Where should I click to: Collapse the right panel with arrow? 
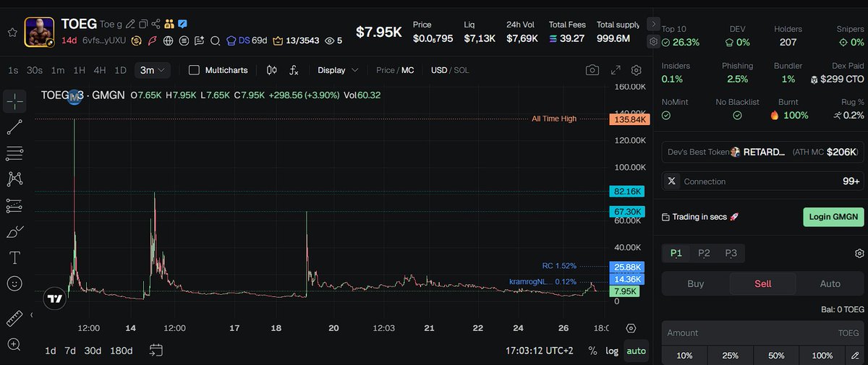click(654, 23)
